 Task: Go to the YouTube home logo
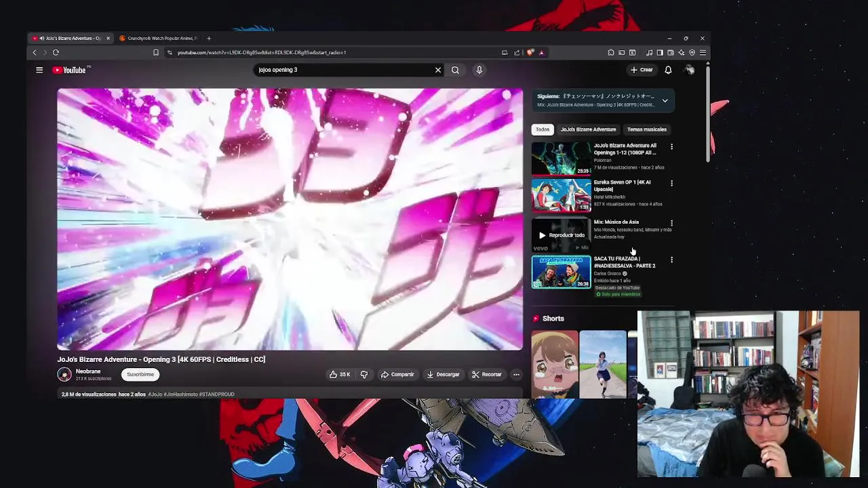tap(70, 70)
